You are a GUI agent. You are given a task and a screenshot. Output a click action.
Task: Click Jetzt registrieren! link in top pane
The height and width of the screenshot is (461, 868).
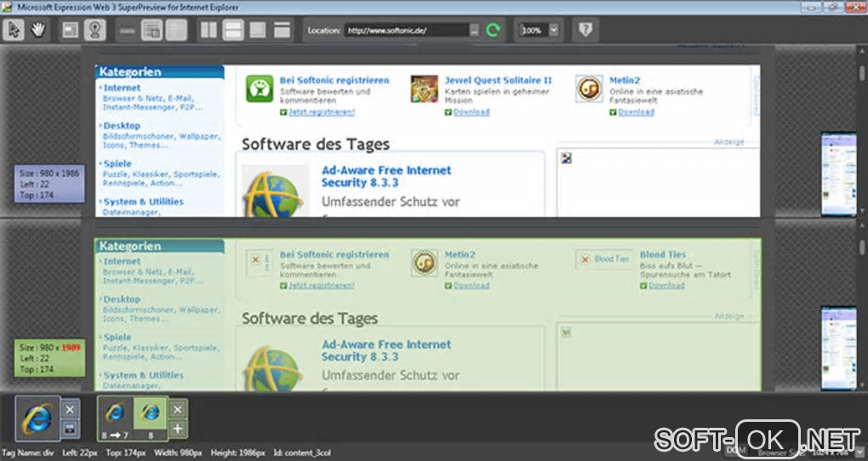point(322,111)
